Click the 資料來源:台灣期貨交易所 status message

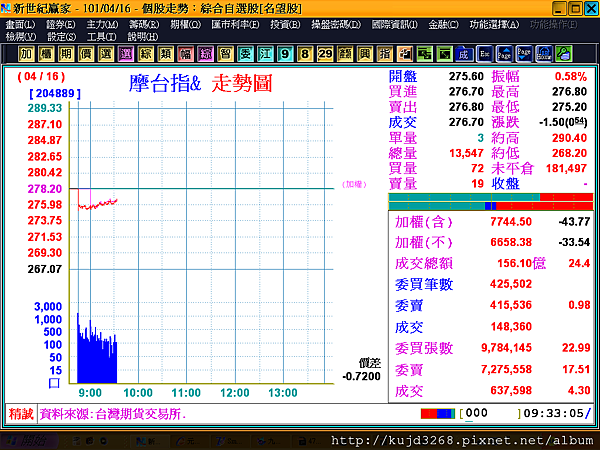click(112, 414)
